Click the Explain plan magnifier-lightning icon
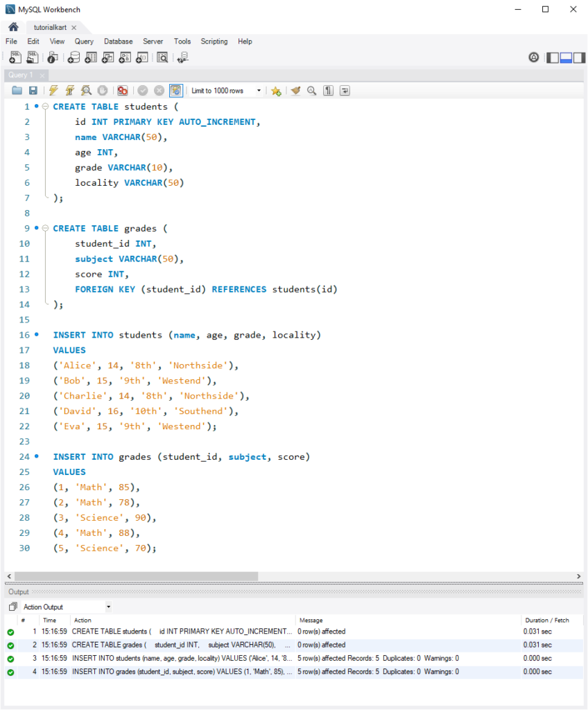588x710 pixels. [86, 91]
